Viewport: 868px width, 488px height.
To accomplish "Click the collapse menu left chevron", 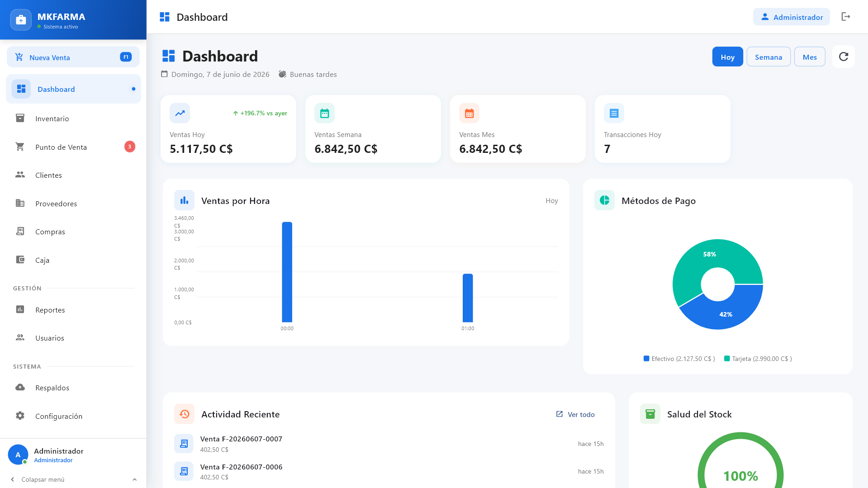I will pyautogui.click(x=13, y=479).
